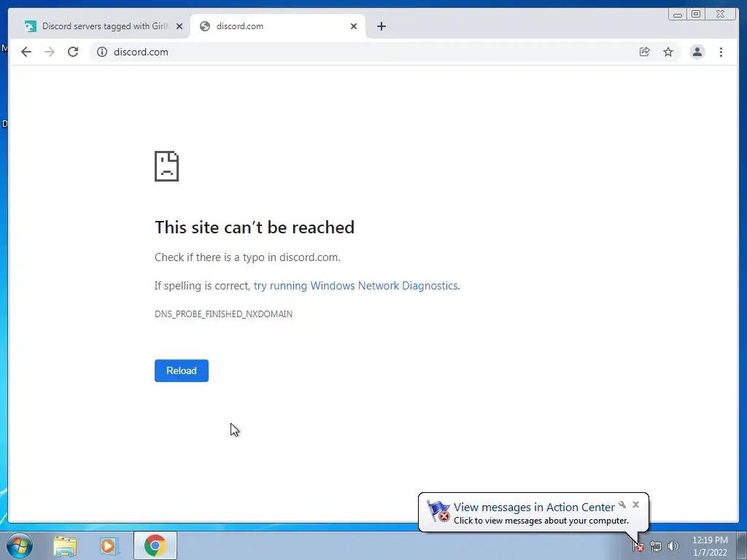Click "This site can't be reached" heading
This screenshot has height=560, width=747.
point(255,227)
